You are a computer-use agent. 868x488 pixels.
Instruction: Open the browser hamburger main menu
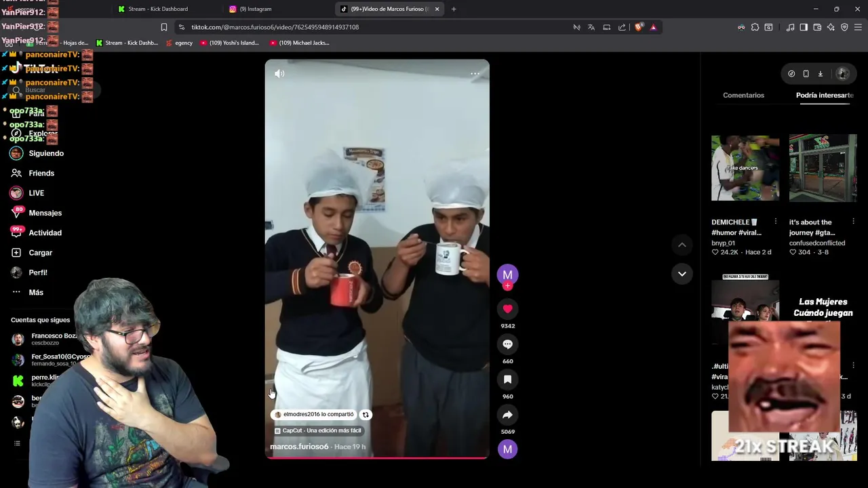click(x=858, y=27)
